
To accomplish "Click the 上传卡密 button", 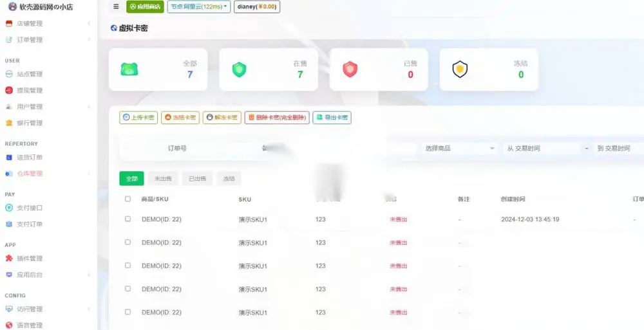I will pos(138,117).
